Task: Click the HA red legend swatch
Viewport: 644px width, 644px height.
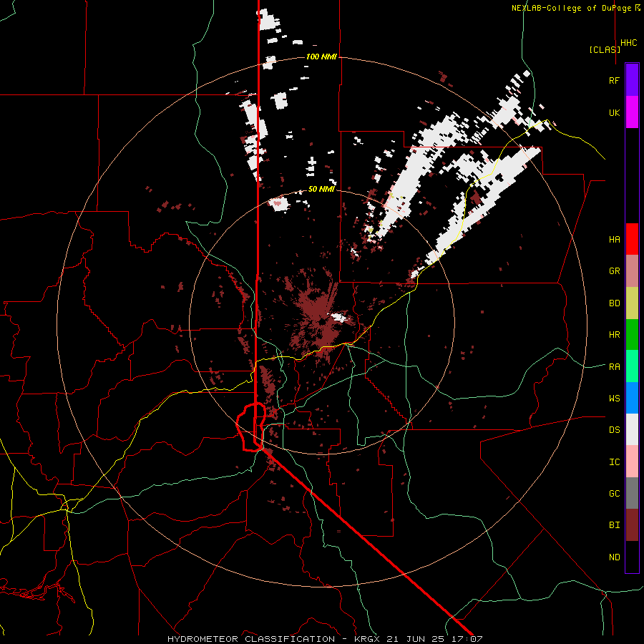Action: tap(632, 239)
